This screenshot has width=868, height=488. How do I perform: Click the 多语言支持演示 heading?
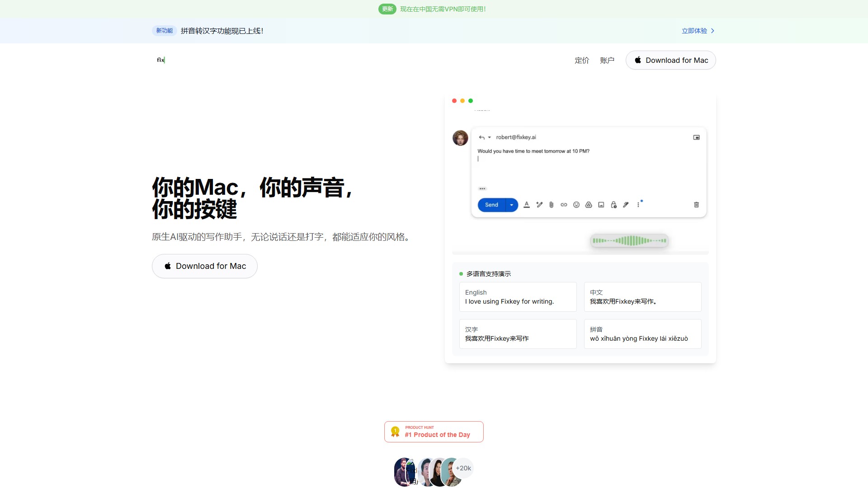pyautogui.click(x=489, y=274)
